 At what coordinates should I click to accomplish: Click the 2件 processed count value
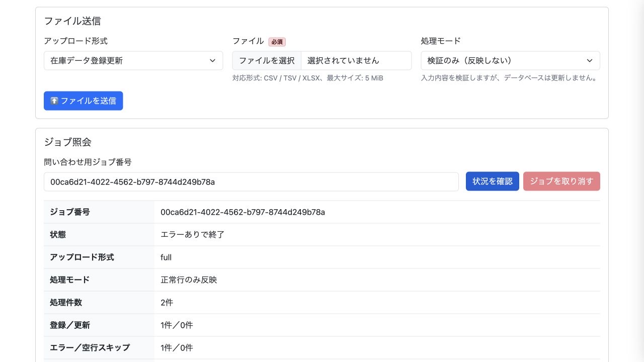[167, 303]
